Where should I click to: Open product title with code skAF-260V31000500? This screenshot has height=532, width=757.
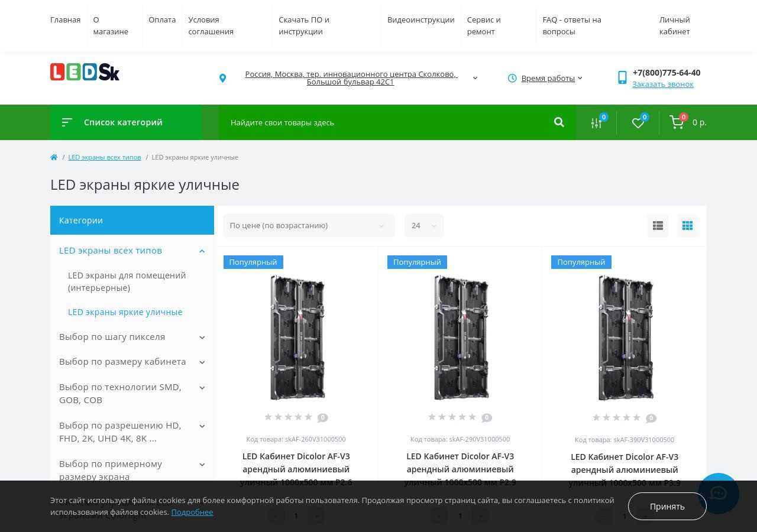(296, 469)
